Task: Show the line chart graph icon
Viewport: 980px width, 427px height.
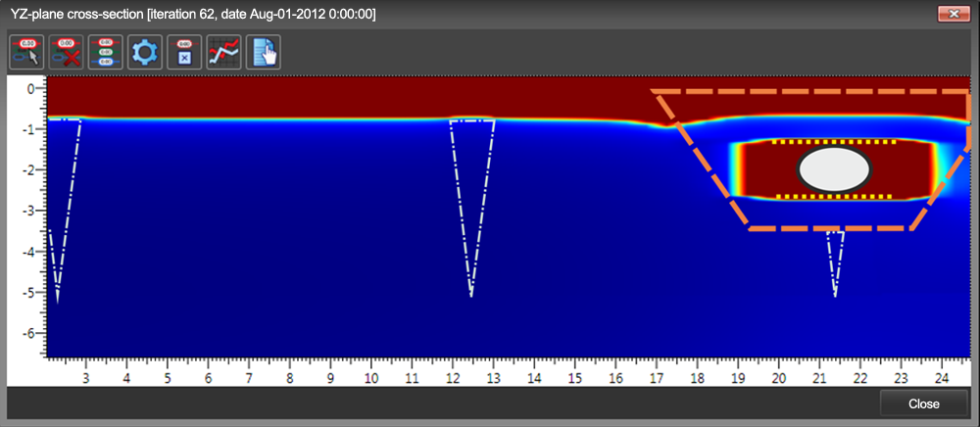Action: [223, 53]
